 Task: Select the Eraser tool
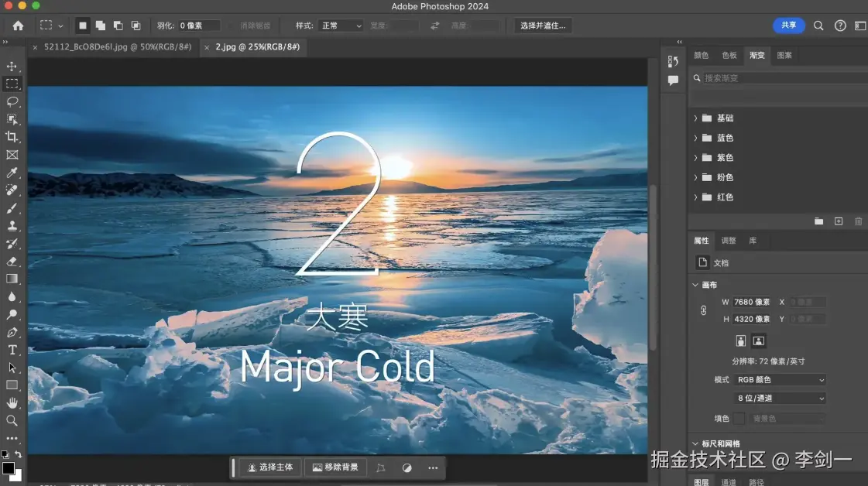click(x=12, y=262)
